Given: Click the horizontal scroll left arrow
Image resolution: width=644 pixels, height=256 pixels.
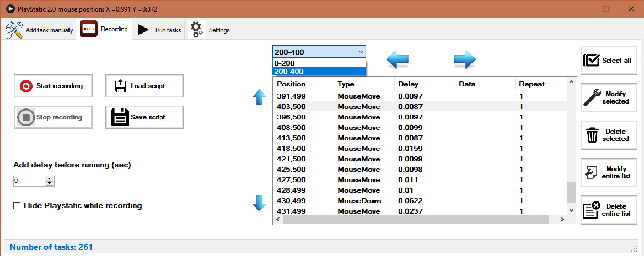Looking at the screenshot, I should 278,220.
